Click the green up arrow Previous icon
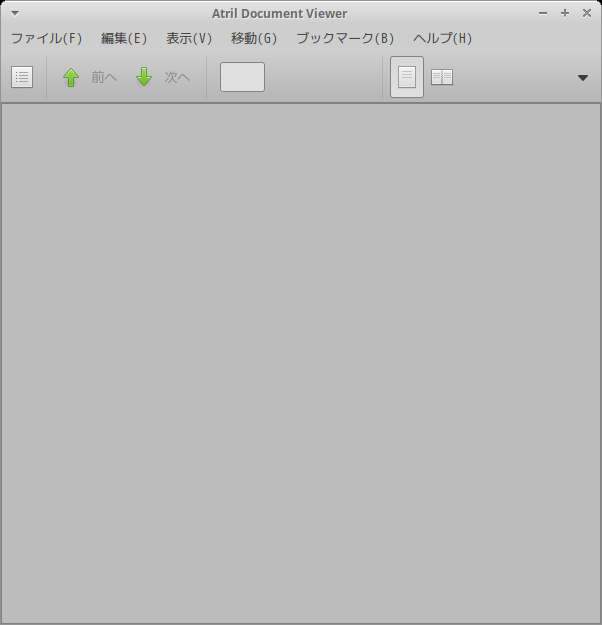 coord(71,77)
